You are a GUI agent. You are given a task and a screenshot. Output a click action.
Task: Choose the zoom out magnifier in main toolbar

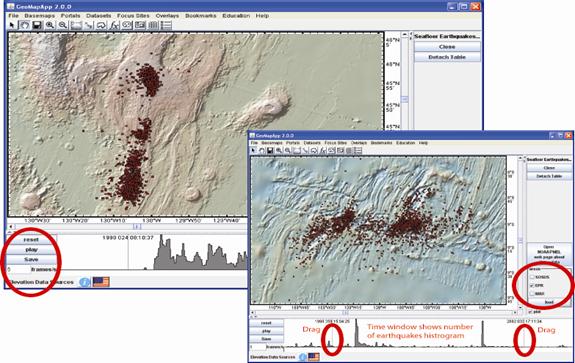[x=62, y=25]
